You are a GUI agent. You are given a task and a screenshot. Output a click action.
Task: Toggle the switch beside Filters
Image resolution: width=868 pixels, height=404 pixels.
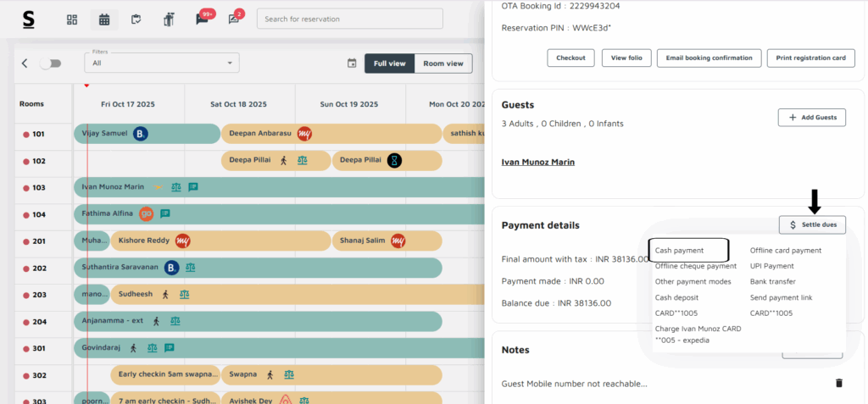[51, 64]
